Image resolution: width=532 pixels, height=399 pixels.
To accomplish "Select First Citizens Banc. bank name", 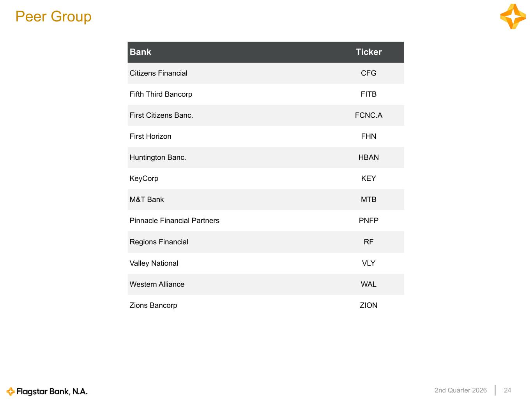I will coord(161,115).
